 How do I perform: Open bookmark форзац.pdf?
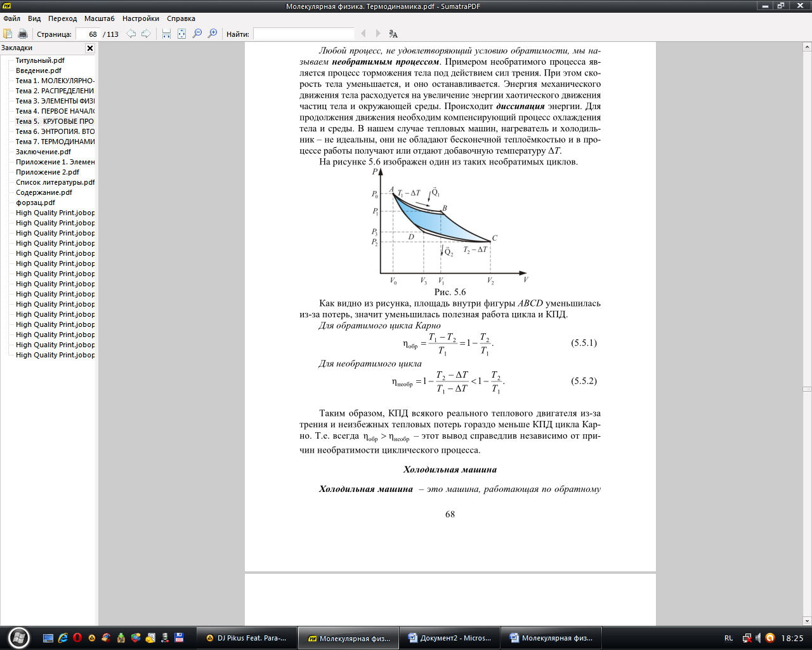click(36, 202)
